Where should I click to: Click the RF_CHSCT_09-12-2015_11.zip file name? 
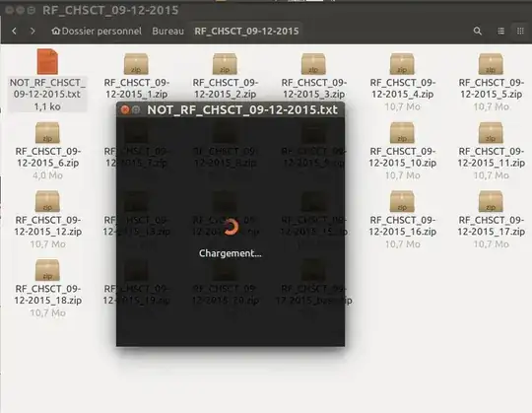491,157
